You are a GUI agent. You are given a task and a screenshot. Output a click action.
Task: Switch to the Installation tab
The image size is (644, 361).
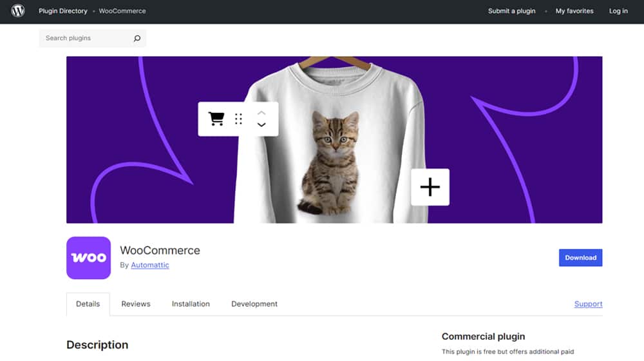(x=191, y=304)
